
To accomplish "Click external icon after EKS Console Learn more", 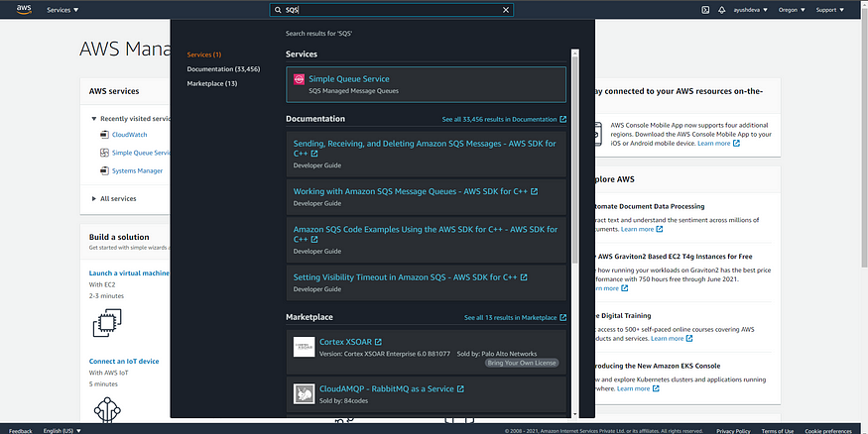I will point(656,388).
